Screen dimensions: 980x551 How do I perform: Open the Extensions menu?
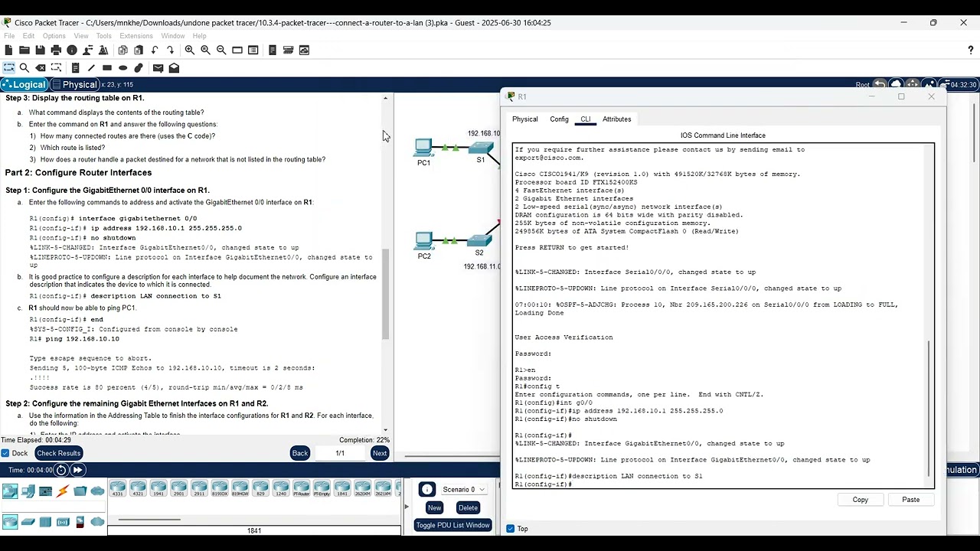[x=136, y=36]
